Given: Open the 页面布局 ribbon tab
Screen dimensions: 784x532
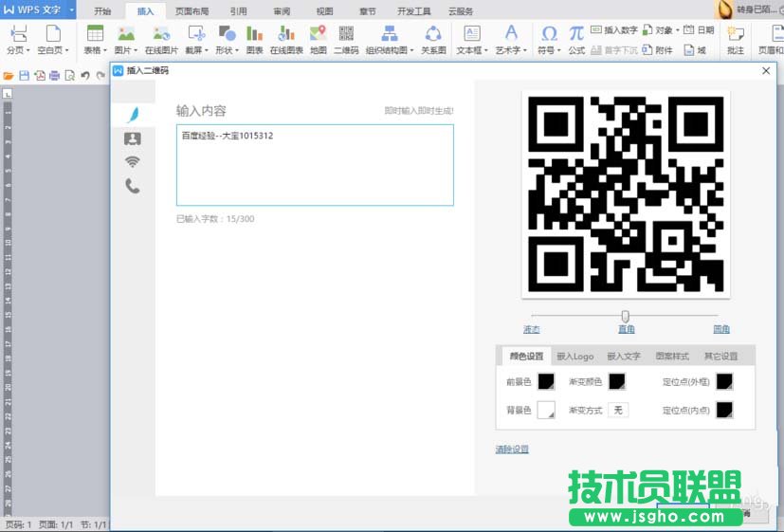Looking at the screenshot, I should (x=192, y=11).
